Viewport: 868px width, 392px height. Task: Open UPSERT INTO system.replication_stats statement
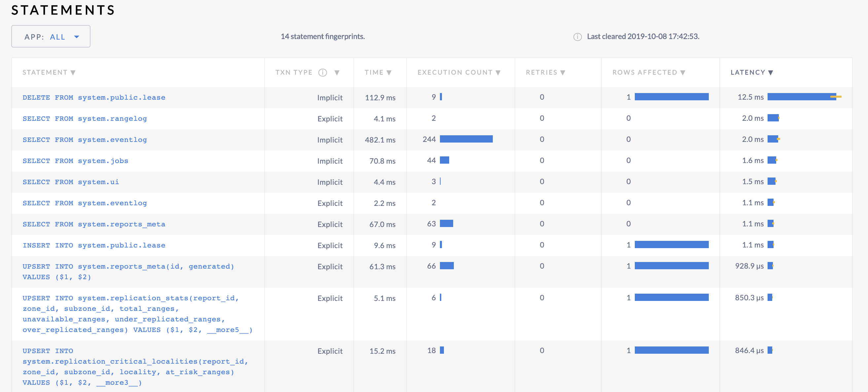[x=130, y=298]
